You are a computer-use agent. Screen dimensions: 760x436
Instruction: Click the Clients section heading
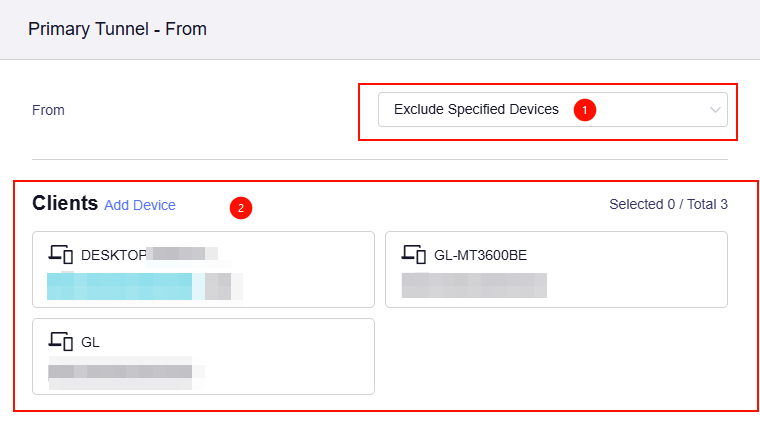point(65,204)
